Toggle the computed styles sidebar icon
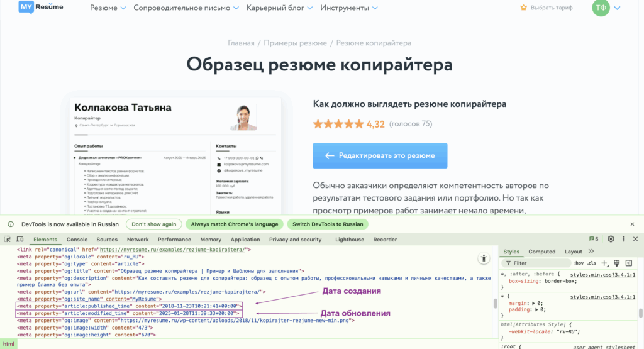Image resolution: width=644 pixels, height=349 pixels. pyautogui.click(x=629, y=263)
